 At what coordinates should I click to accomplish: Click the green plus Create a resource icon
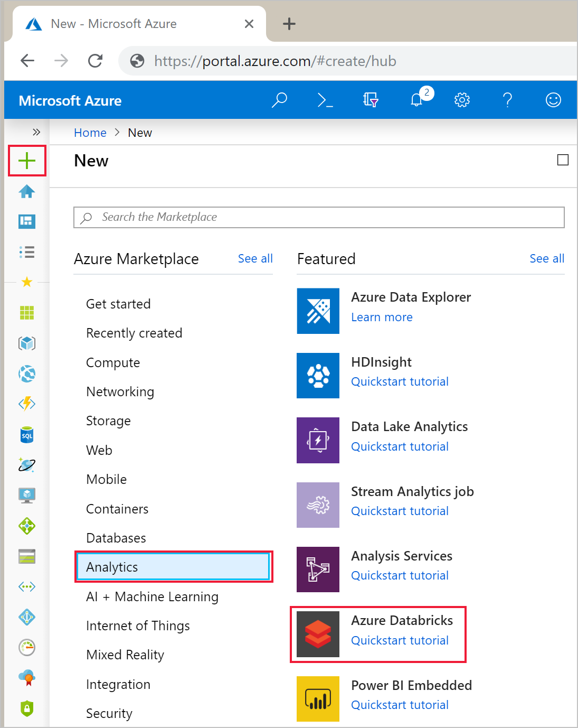27,161
